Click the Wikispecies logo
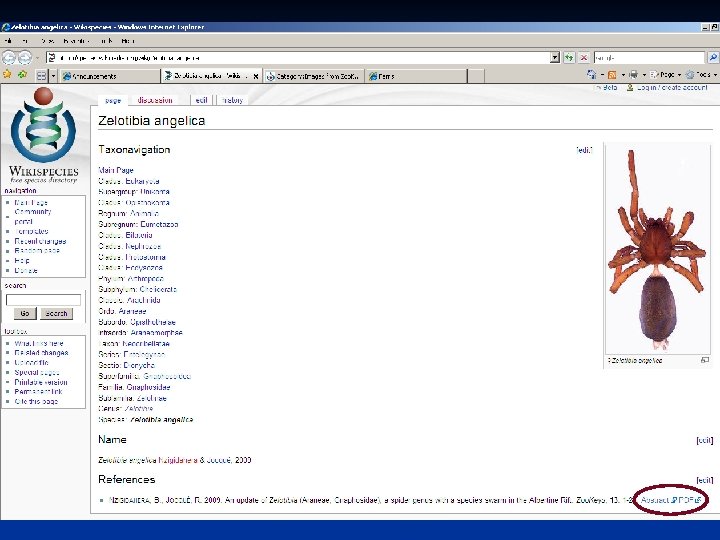Viewport: 720px width, 540px height. point(44,135)
